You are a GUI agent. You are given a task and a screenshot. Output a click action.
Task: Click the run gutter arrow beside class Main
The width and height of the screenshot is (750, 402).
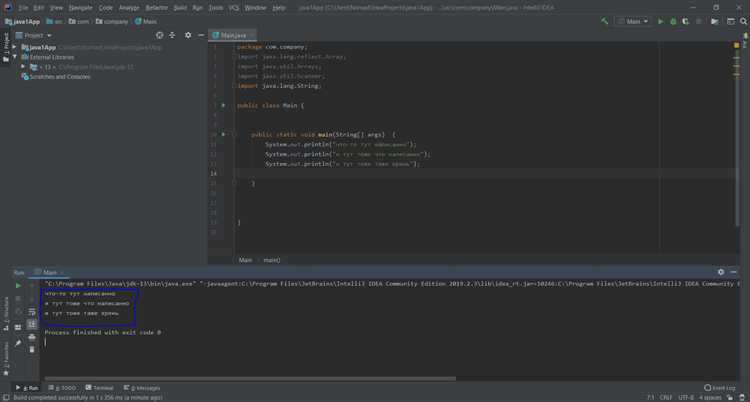click(223, 105)
